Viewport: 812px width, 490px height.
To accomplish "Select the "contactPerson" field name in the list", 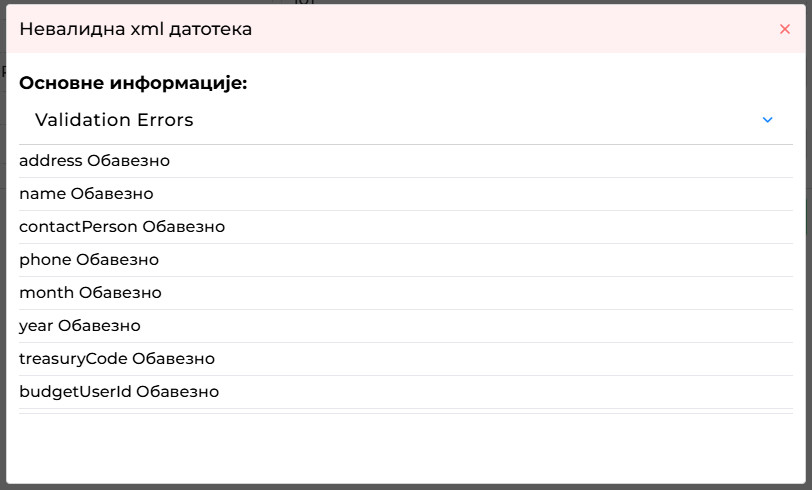I will [x=78, y=227].
